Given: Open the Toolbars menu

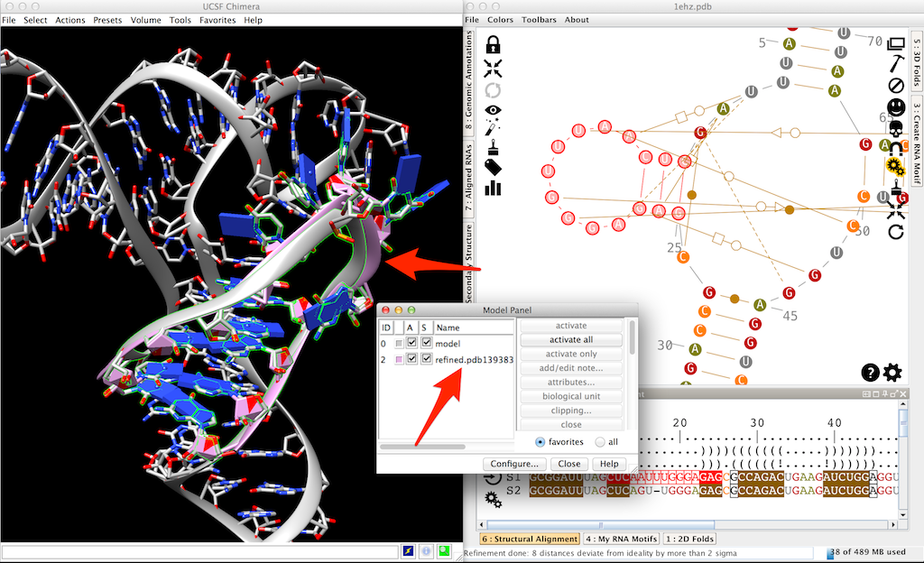Looking at the screenshot, I should pyautogui.click(x=539, y=20).
